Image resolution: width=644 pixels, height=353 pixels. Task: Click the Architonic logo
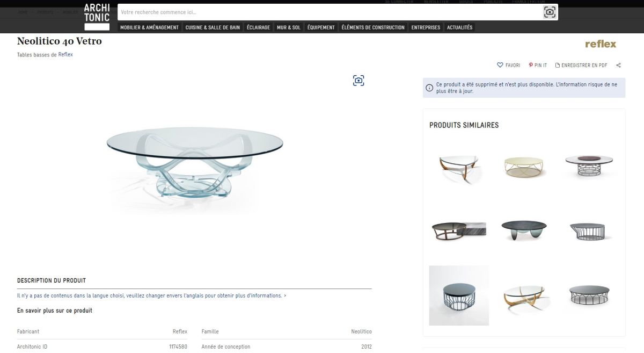tap(97, 17)
